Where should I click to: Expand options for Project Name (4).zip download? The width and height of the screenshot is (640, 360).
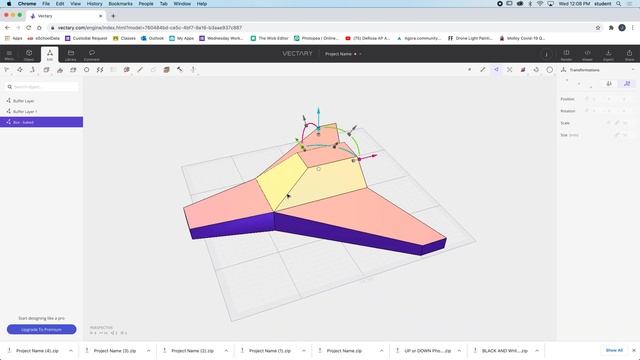click(x=71, y=351)
